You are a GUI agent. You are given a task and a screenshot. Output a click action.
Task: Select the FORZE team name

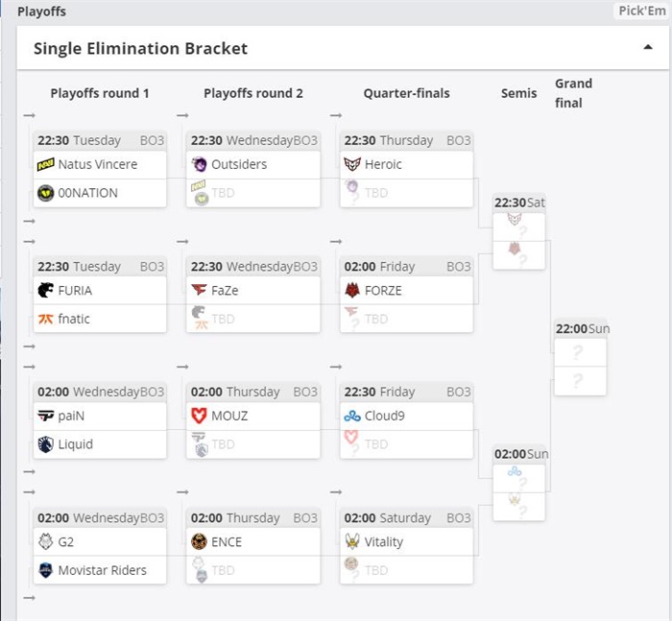(383, 290)
